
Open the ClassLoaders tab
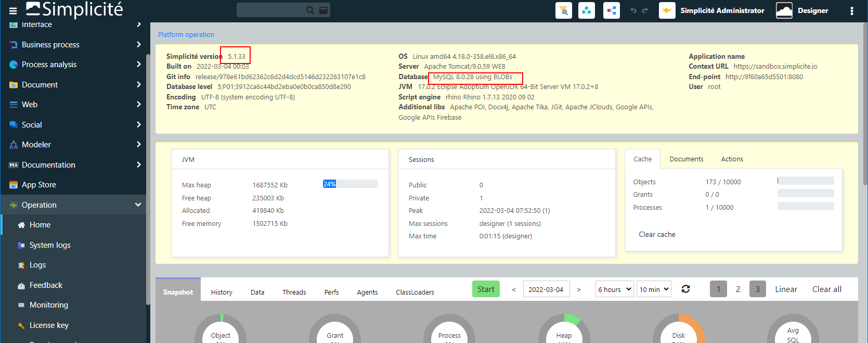415,292
